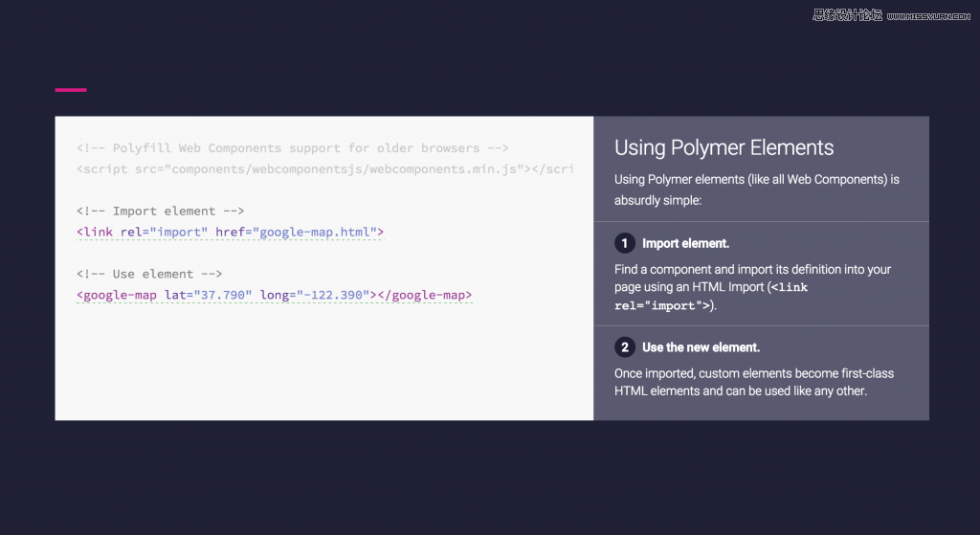Click the '<!-- Use element -->' comment
Viewport: 980px width, 535px height.
click(149, 274)
